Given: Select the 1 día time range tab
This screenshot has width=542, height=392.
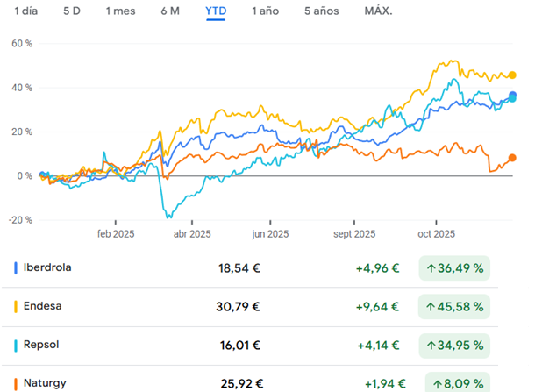Looking at the screenshot, I should click(x=26, y=11).
